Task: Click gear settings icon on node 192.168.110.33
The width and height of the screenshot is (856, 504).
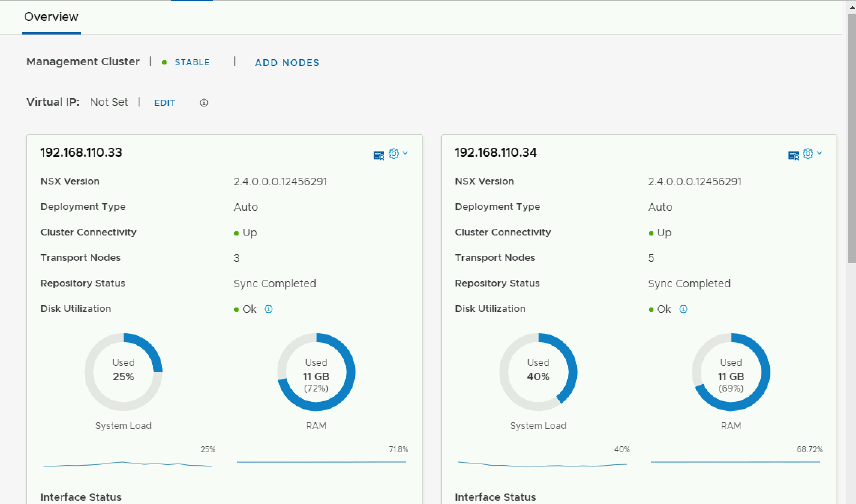Action: coord(393,154)
